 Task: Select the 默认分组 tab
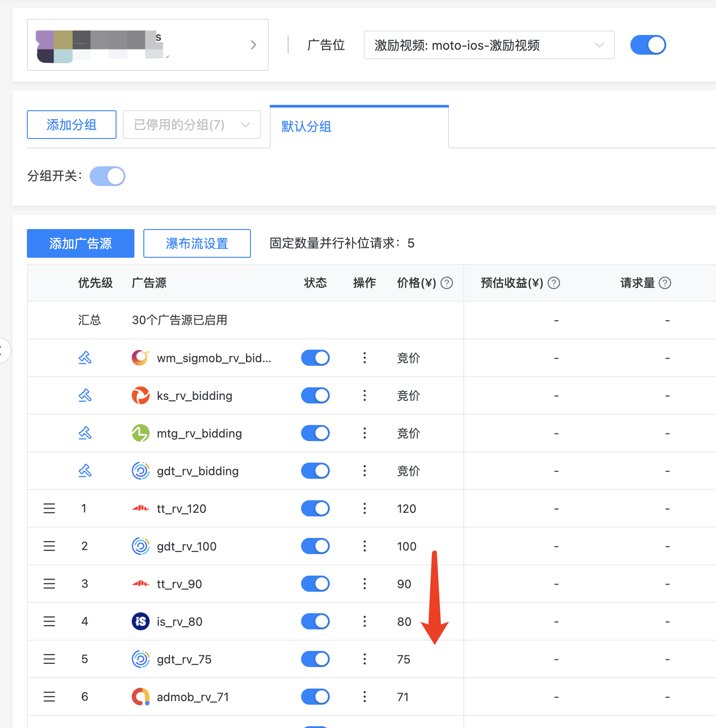[359, 127]
